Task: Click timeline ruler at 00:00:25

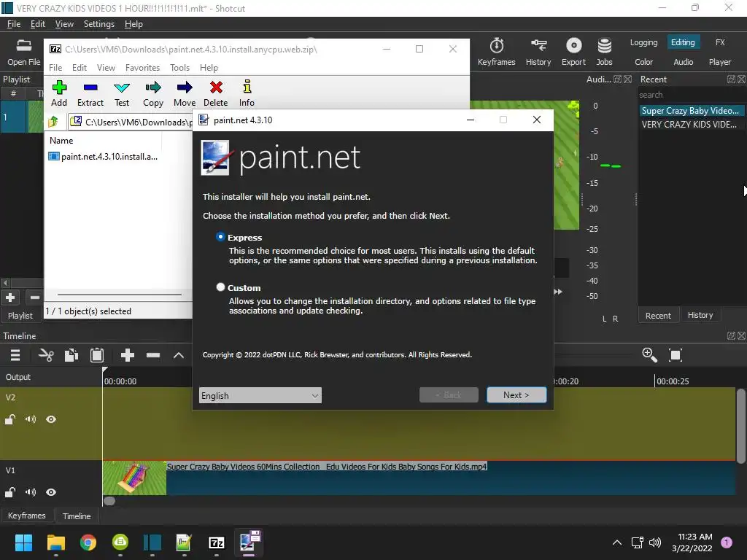Action: coord(672,381)
